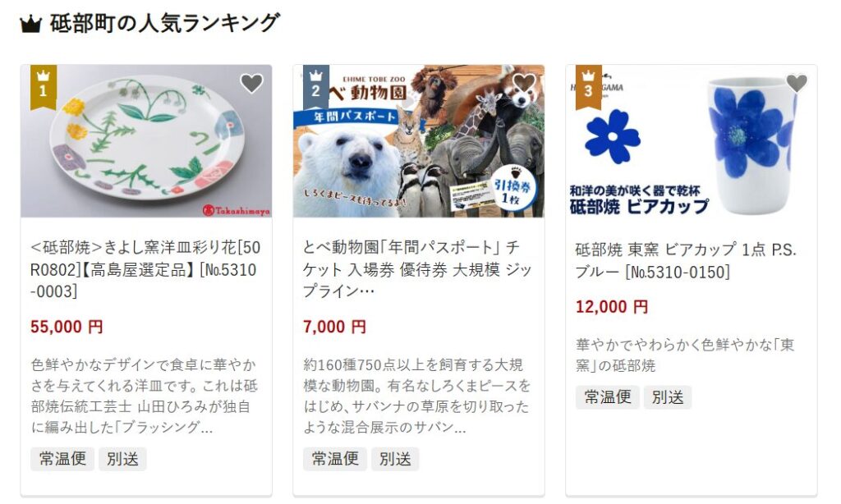Open <砥部焼>きよし窯洋皿彩り花 title link
This screenshot has width=841, height=504.
tap(145, 269)
